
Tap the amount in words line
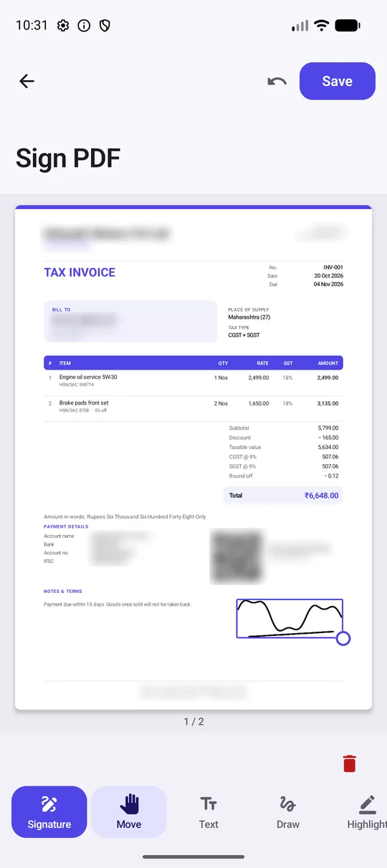pyautogui.click(x=125, y=516)
